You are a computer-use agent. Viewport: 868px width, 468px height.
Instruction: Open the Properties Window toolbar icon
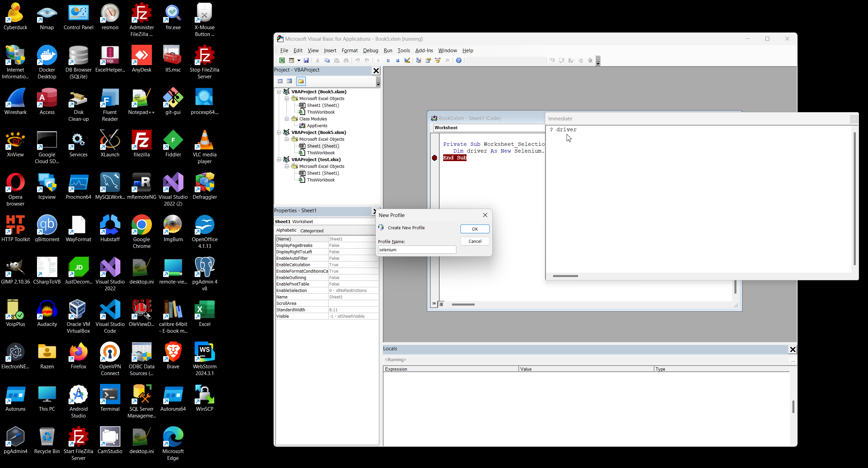[428, 60]
